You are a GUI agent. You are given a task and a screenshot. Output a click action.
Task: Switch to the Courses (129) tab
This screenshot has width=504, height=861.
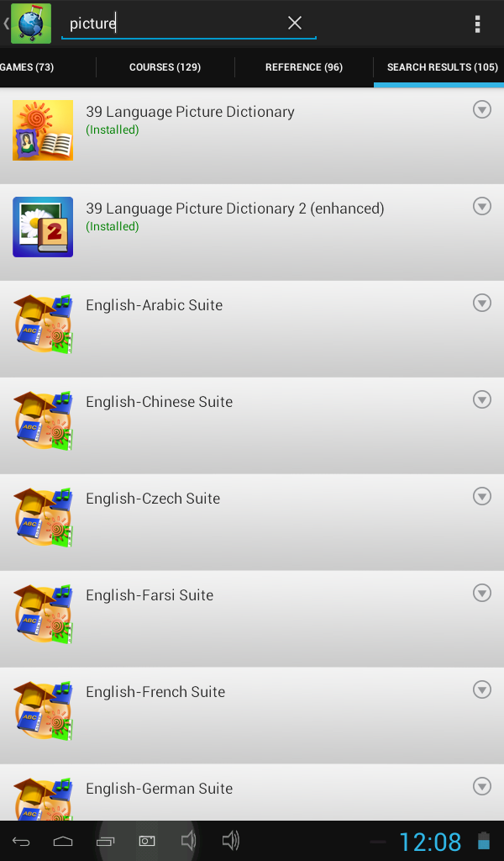click(165, 67)
